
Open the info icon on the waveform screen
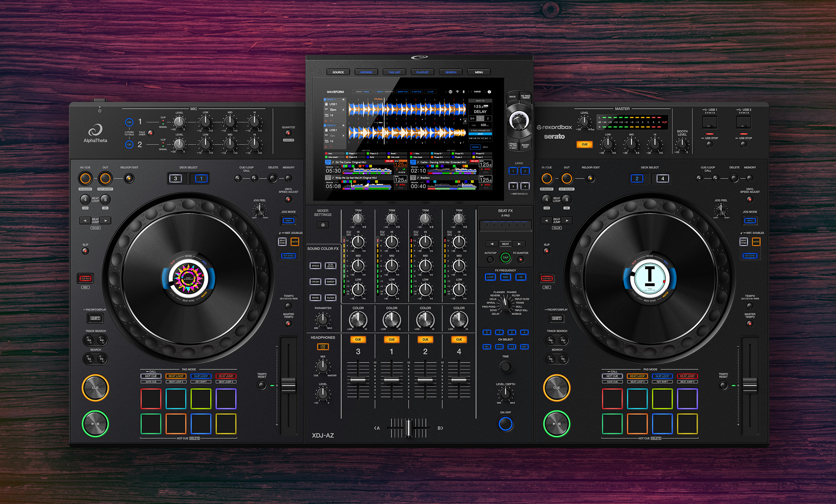pyautogui.click(x=489, y=92)
